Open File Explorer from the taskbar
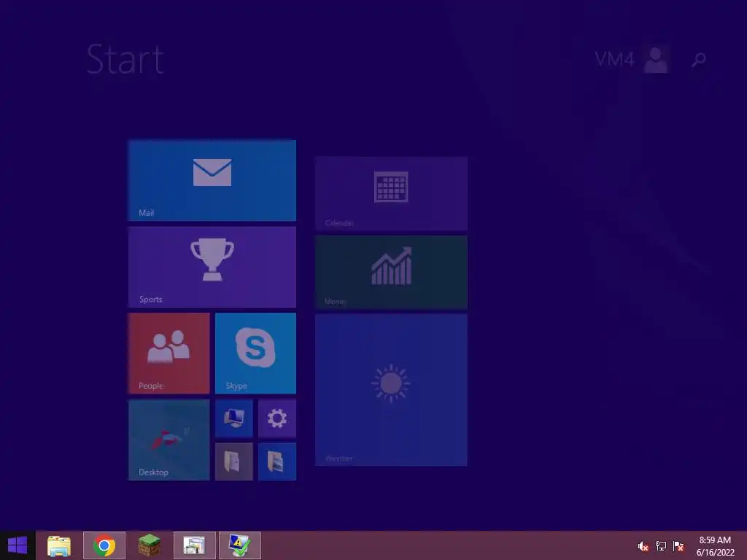Screen dimensions: 747x560 tap(59, 545)
